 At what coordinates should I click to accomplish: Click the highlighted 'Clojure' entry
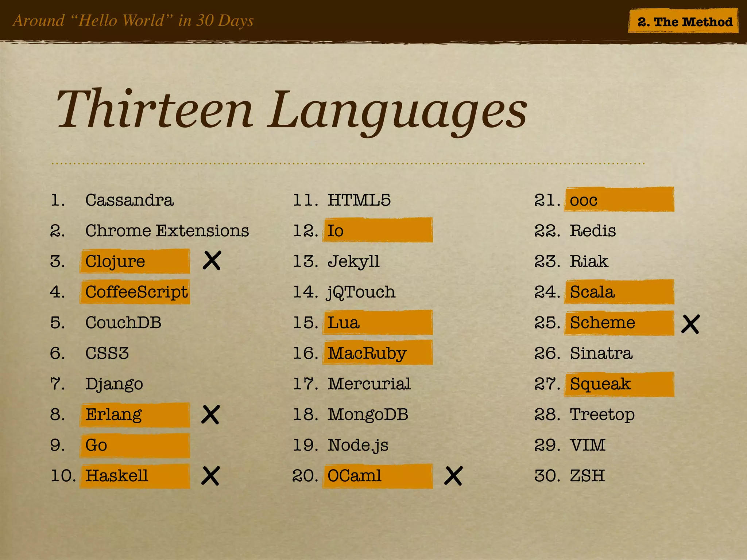(x=135, y=261)
